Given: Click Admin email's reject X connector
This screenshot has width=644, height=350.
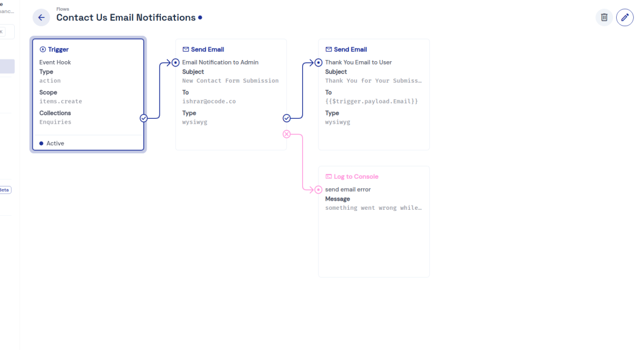Looking at the screenshot, I should (287, 134).
